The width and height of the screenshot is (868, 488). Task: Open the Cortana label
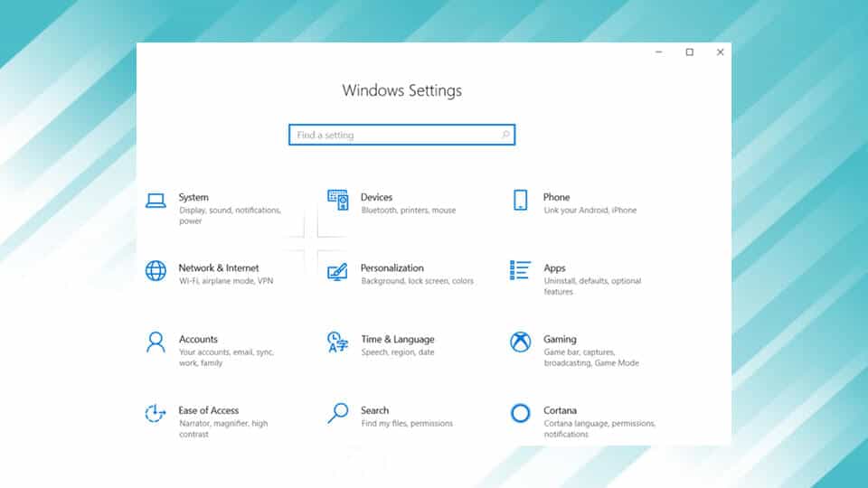click(560, 410)
